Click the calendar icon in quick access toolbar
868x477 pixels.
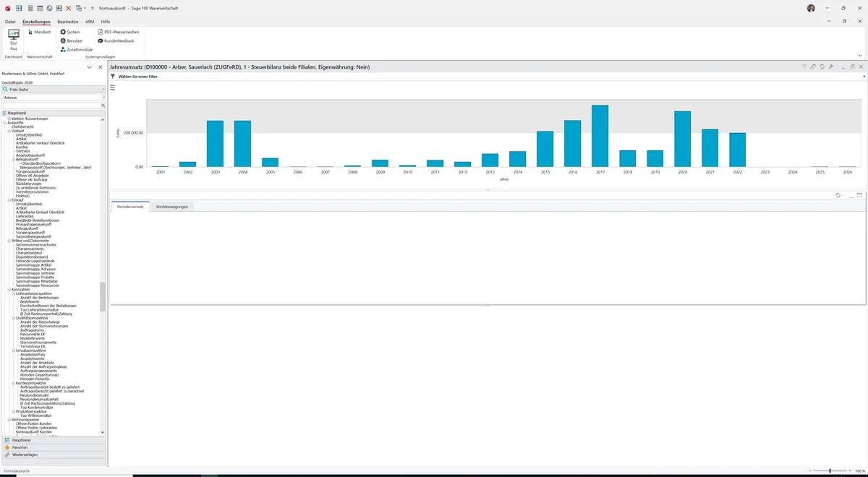[39, 8]
